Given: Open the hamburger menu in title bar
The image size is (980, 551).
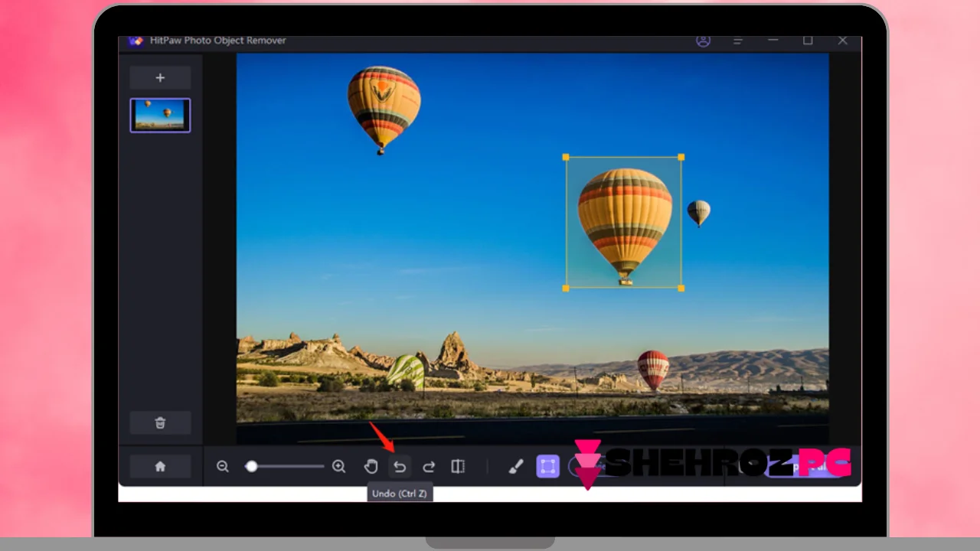Looking at the screenshot, I should 737,41.
